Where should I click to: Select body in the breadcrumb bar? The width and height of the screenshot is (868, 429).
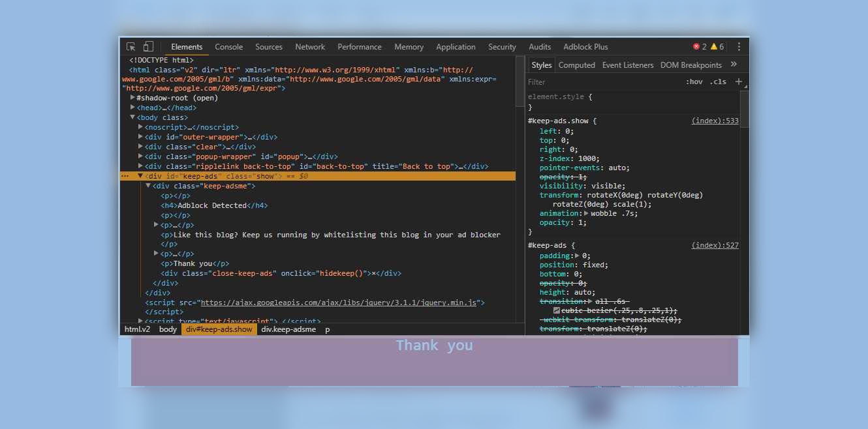pyautogui.click(x=168, y=329)
